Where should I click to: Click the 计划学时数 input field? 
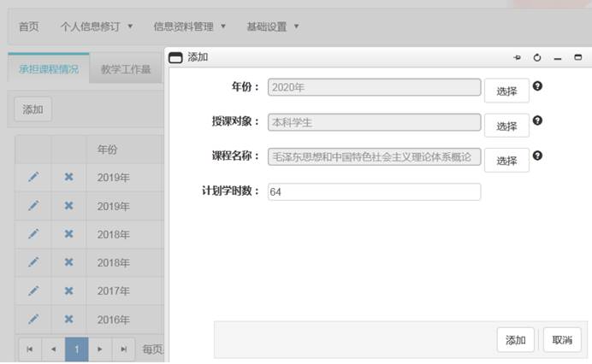click(x=374, y=192)
